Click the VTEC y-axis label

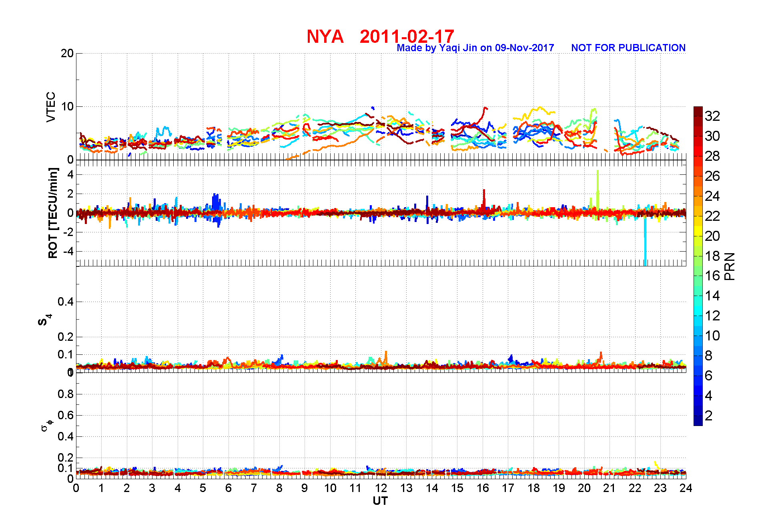tap(51, 107)
